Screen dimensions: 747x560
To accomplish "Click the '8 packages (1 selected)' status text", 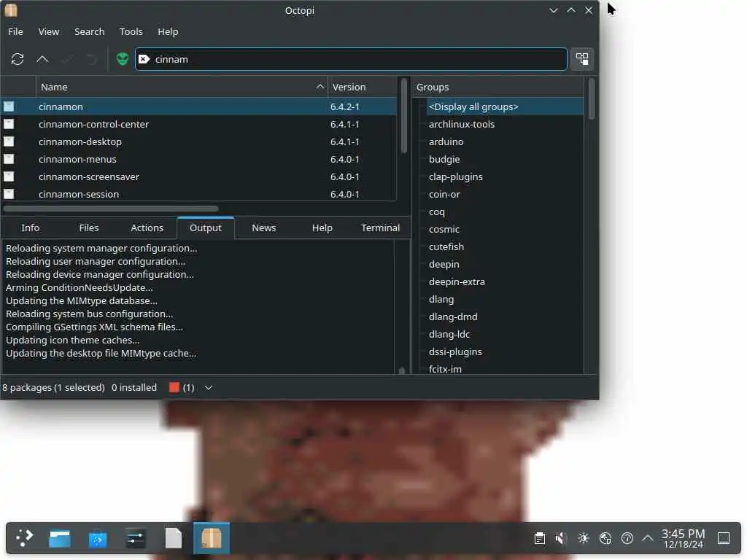I will (53, 387).
